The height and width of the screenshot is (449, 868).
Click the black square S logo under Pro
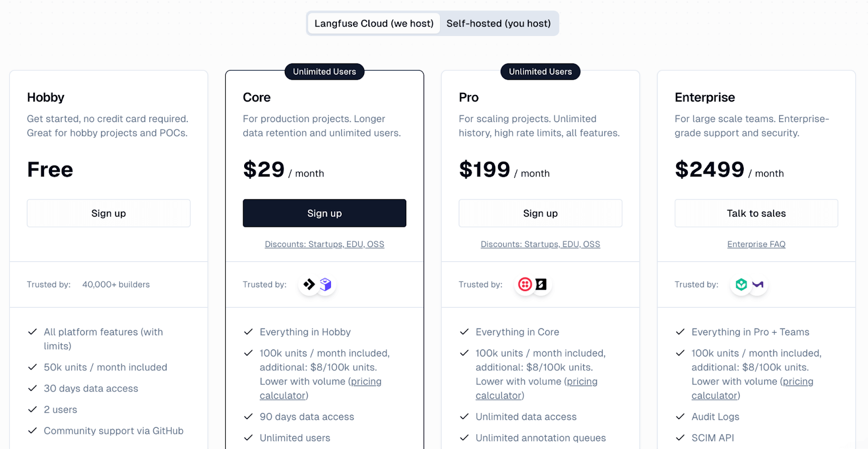541,284
